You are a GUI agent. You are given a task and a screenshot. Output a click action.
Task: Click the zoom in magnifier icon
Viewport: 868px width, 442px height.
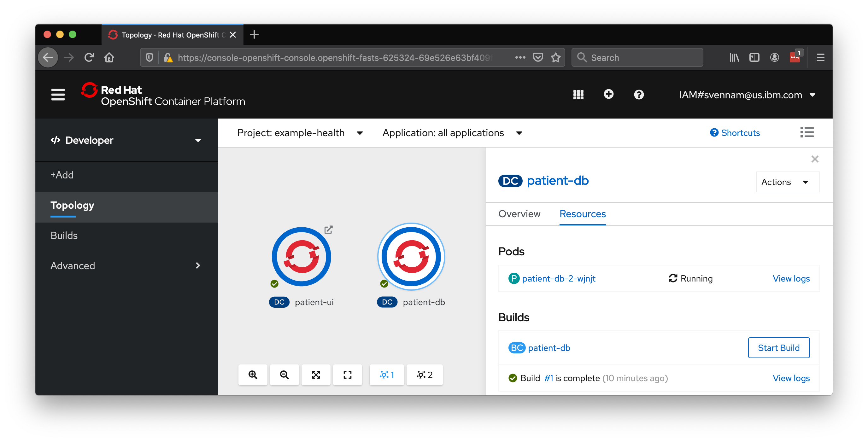pos(254,374)
